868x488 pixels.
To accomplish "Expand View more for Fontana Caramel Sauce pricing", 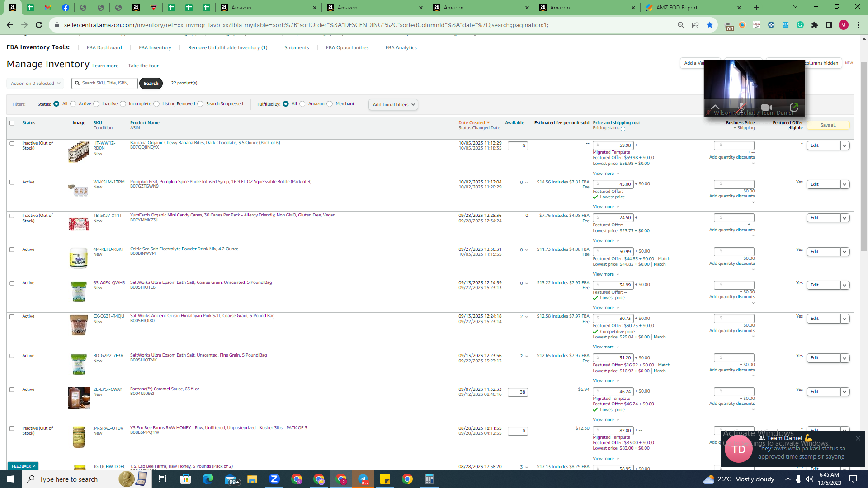I will (606, 420).
